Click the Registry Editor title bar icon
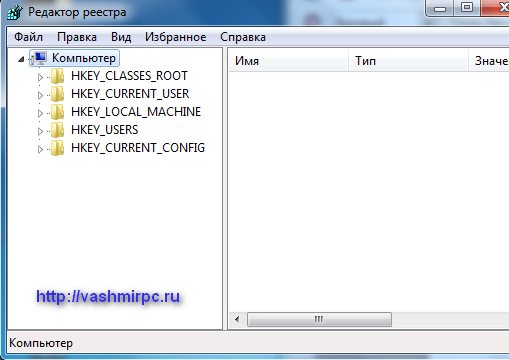The width and height of the screenshot is (509, 360). 15,13
